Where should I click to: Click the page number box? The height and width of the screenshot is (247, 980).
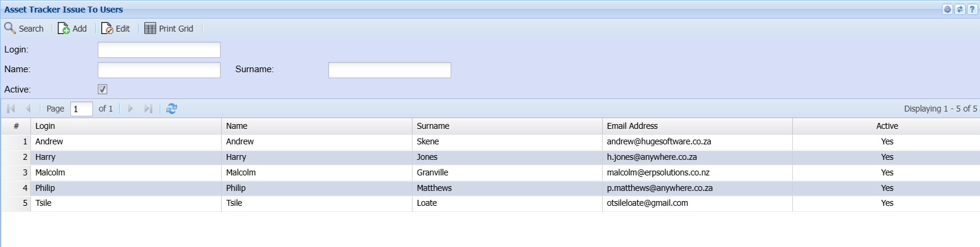[x=81, y=109]
